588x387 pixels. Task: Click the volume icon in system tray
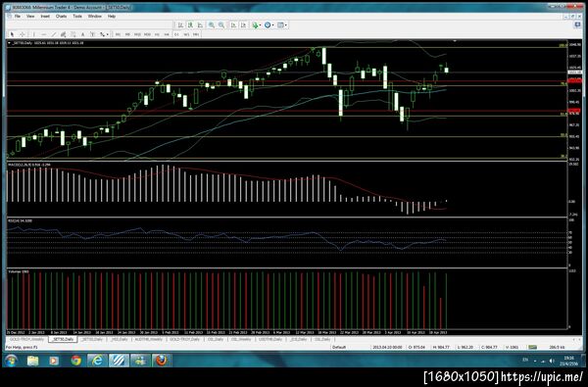coord(552,361)
